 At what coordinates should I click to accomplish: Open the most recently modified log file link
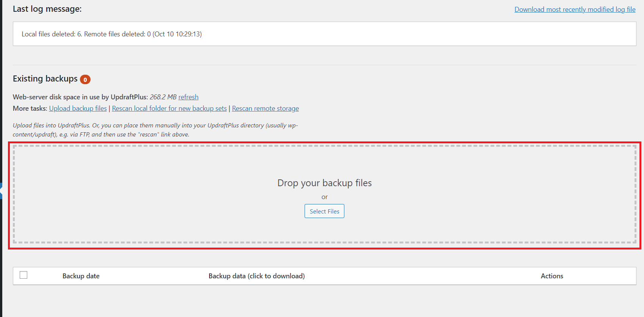tap(575, 9)
